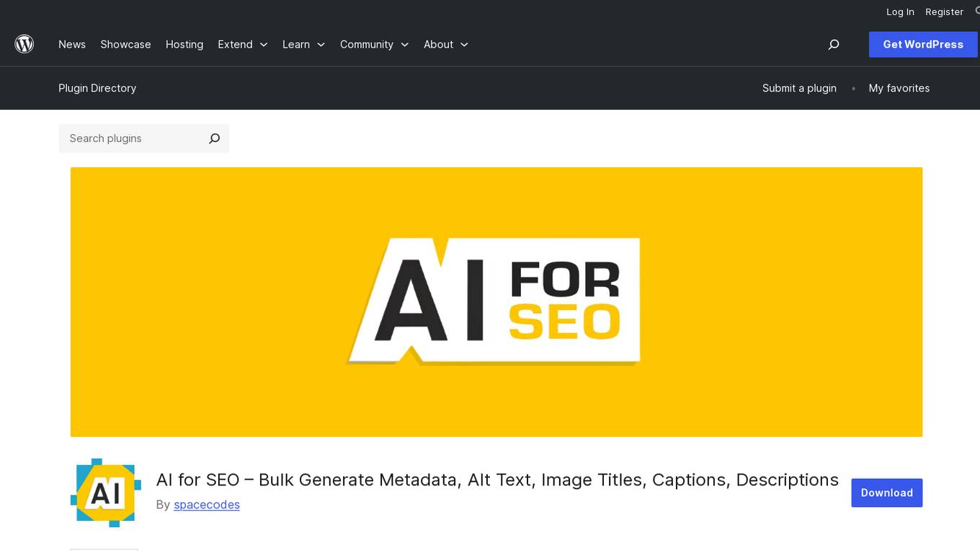The width and height of the screenshot is (980, 551).
Task: Click the Register link
Action: (944, 12)
